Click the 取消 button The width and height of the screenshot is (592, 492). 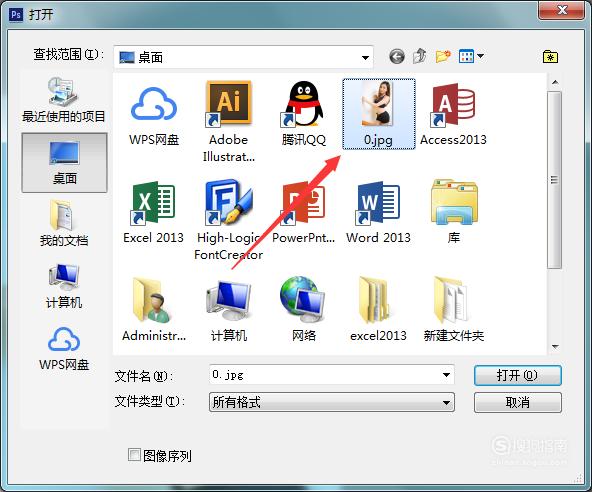518,403
